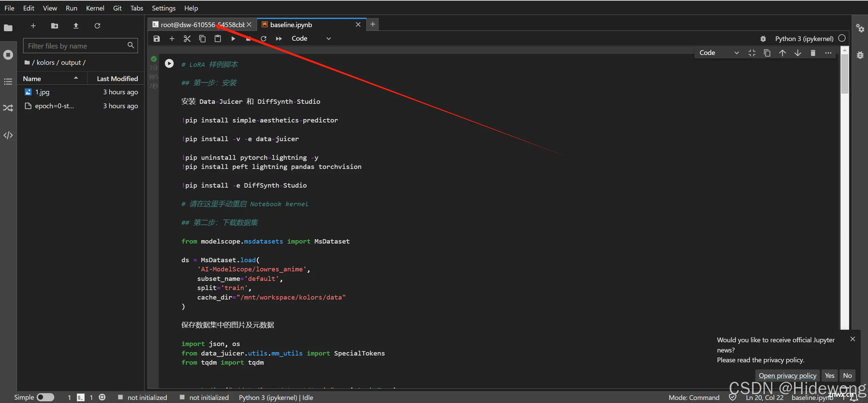
Task: Restart kernel and run all cells
Action: coord(279,39)
